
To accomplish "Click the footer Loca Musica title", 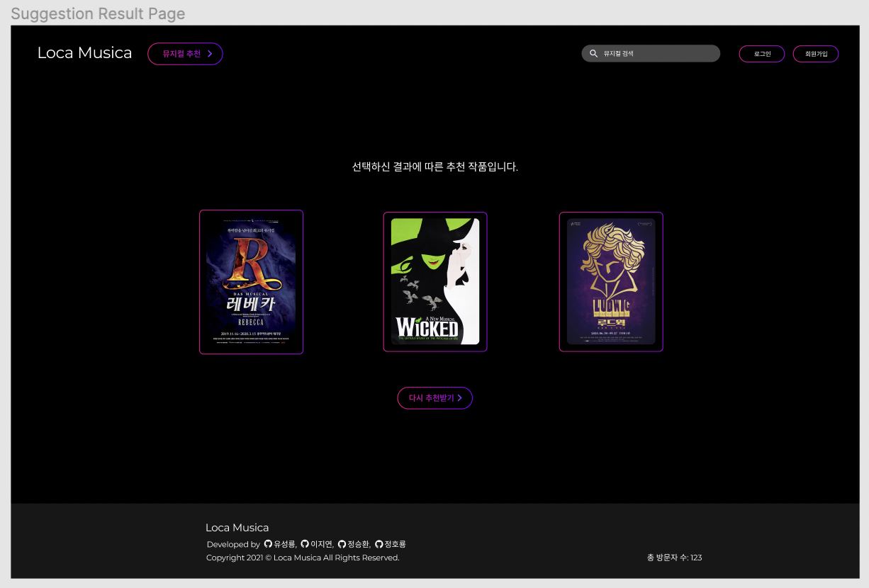I will [237, 528].
